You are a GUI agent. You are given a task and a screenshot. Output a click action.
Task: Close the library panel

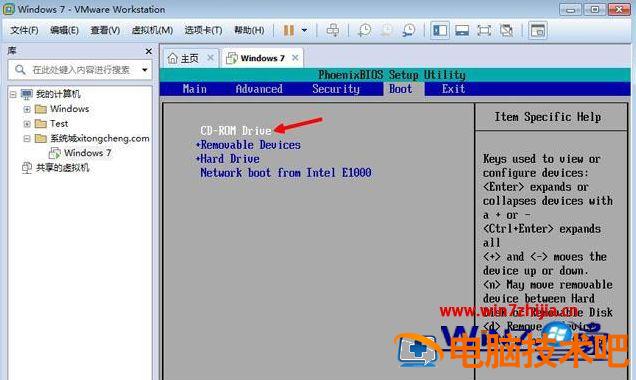click(x=148, y=51)
